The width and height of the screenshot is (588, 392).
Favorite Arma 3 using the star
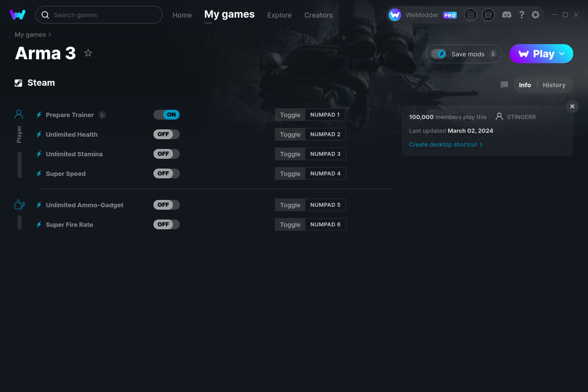click(88, 53)
